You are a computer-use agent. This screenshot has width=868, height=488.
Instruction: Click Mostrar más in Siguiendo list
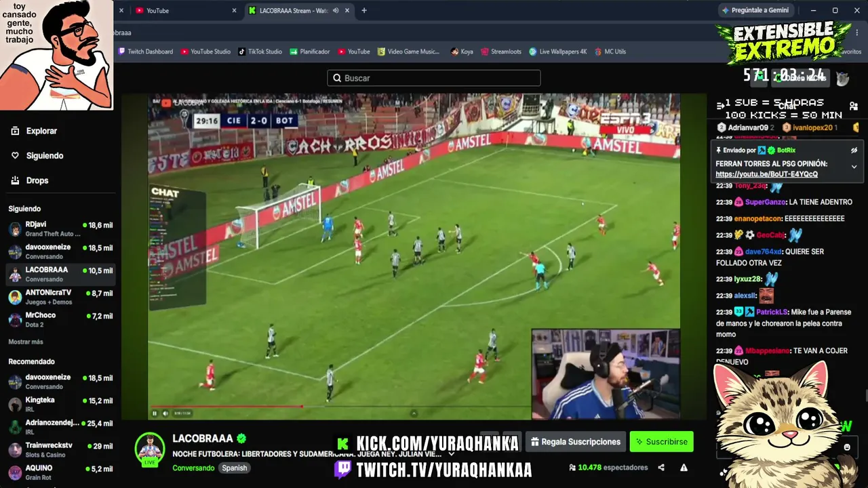pos(26,342)
